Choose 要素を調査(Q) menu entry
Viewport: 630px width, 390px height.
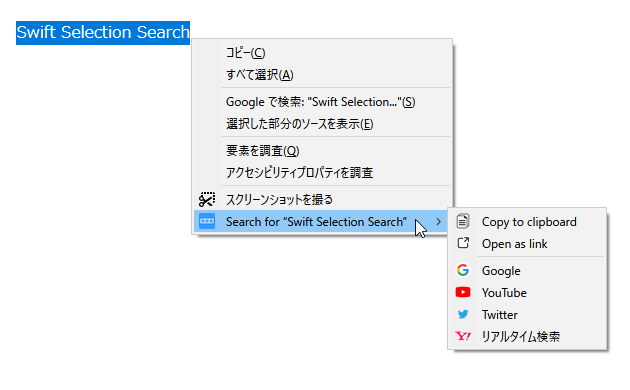pyautogui.click(x=322, y=151)
